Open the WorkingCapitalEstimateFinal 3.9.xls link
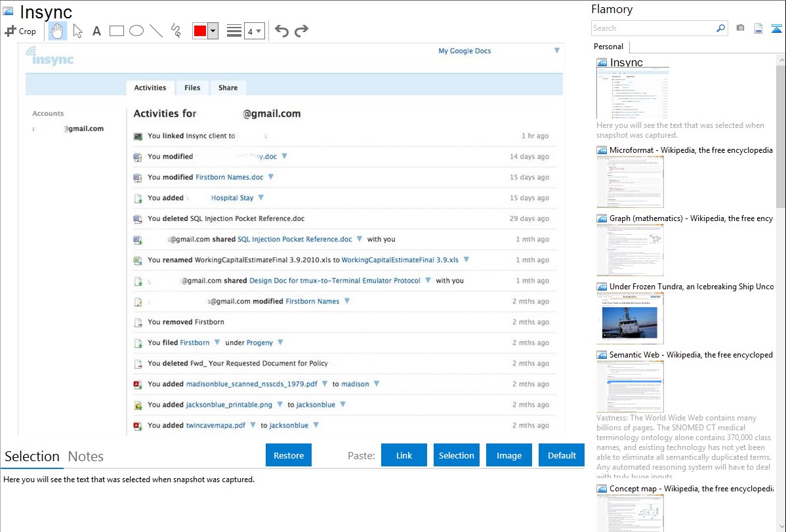The image size is (786, 532). coord(400,260)
